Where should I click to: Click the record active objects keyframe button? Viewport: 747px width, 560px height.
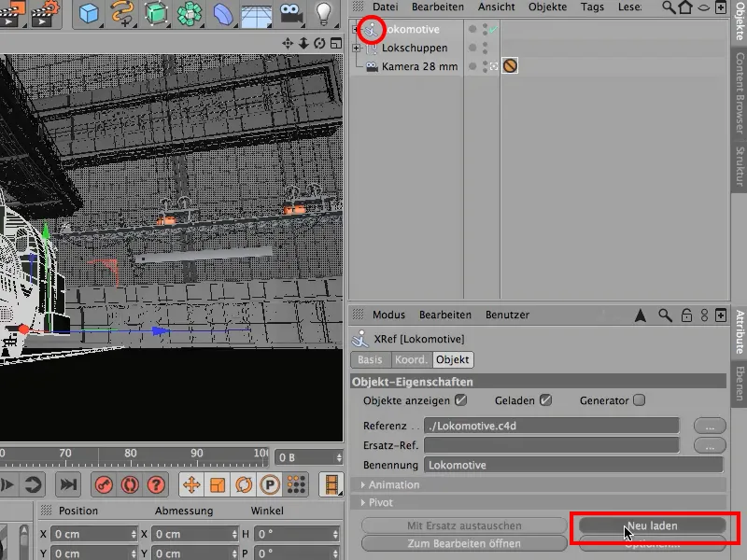(x=104, y=484)
